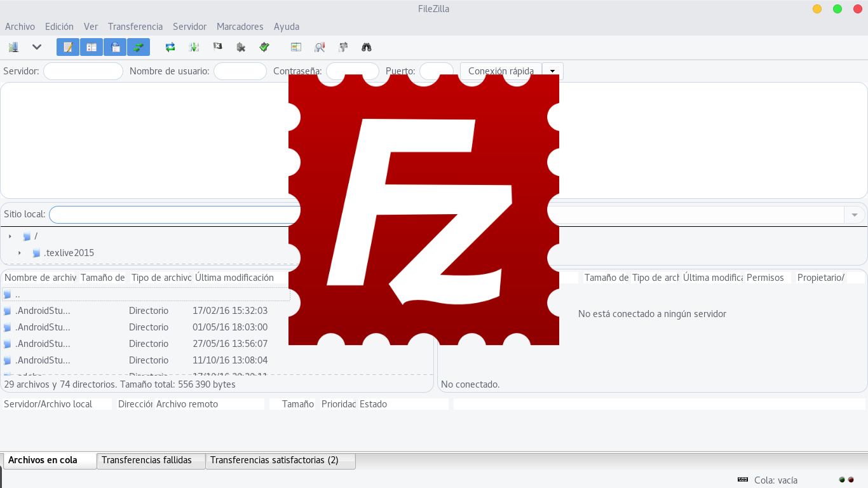Click the red activity LED in the status bar

coord(851,480)
